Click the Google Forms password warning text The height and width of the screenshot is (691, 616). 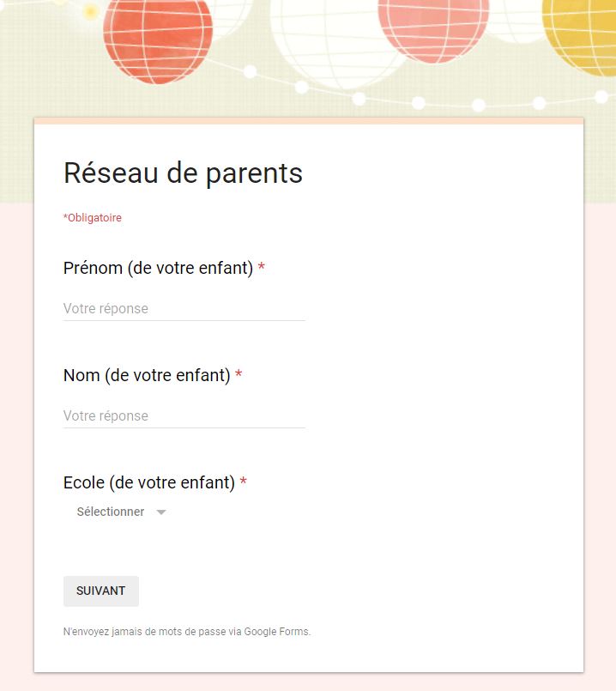point(187,632)
